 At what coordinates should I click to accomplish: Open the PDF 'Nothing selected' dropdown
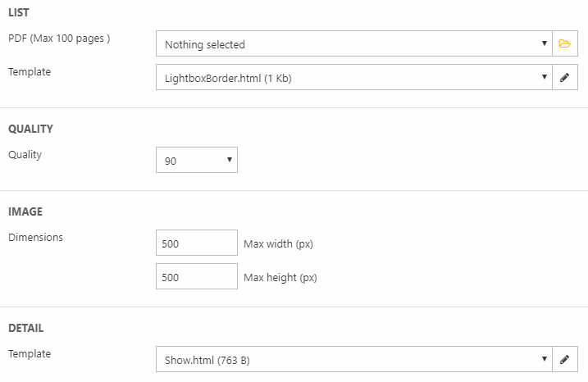[x=354, y=44]
